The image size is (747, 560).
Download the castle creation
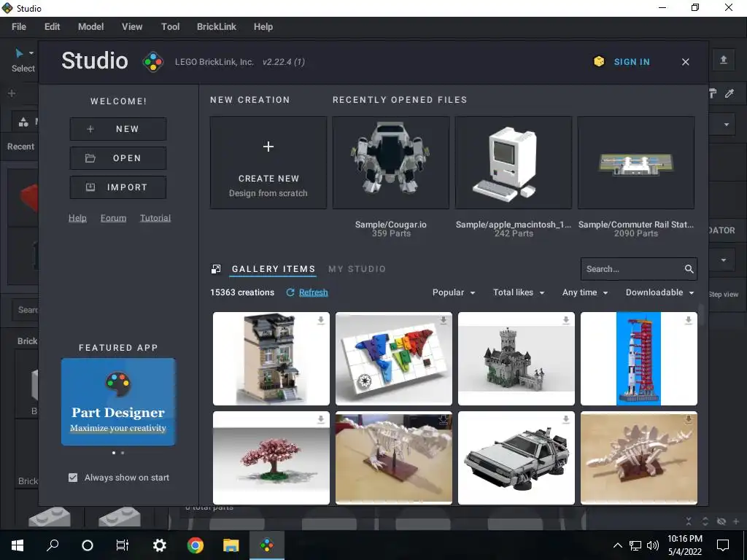click(565, 321)
